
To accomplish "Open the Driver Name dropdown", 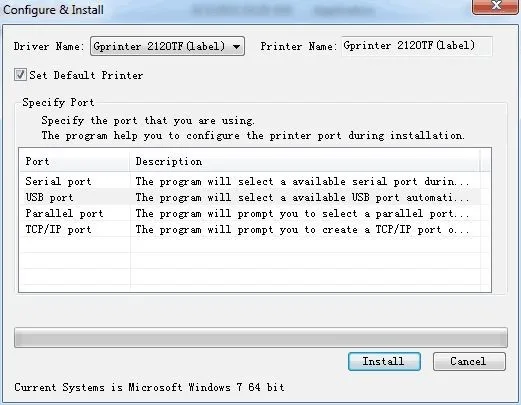I will click(167, 46).
